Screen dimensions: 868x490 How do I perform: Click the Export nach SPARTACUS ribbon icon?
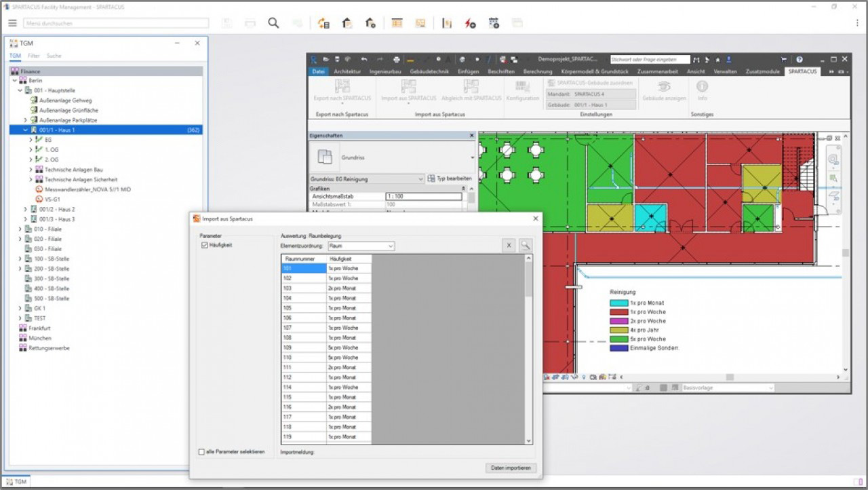pyautogui.click(x=342, y=86)
